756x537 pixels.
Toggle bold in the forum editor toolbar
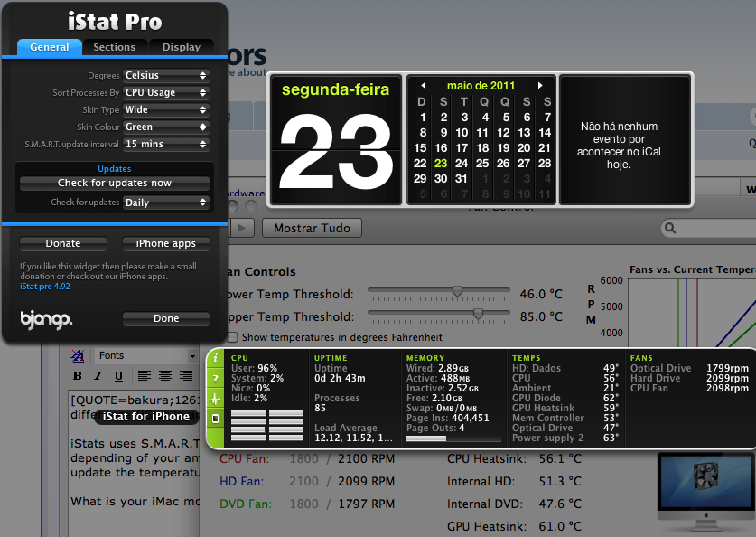point(77,376)
